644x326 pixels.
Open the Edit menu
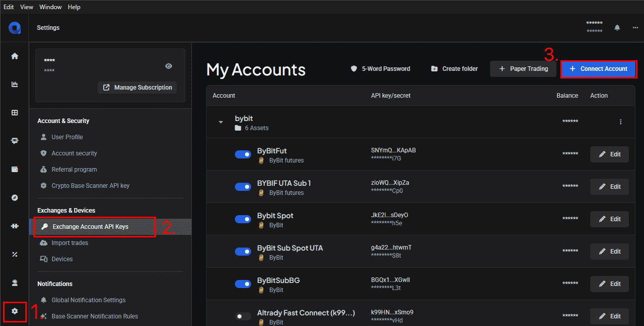tap(9, 7)
